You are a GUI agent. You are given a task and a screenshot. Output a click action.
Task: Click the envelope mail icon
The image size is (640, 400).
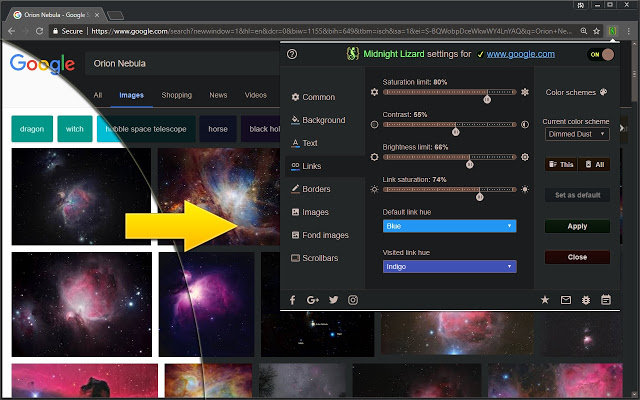click(x=565, y=299)
